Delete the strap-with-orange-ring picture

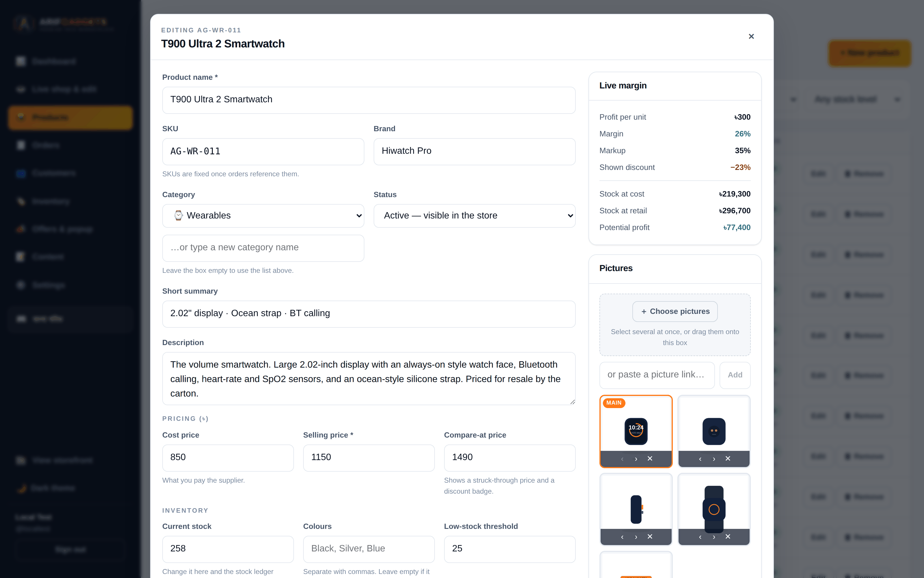click(x=728, y=537)
